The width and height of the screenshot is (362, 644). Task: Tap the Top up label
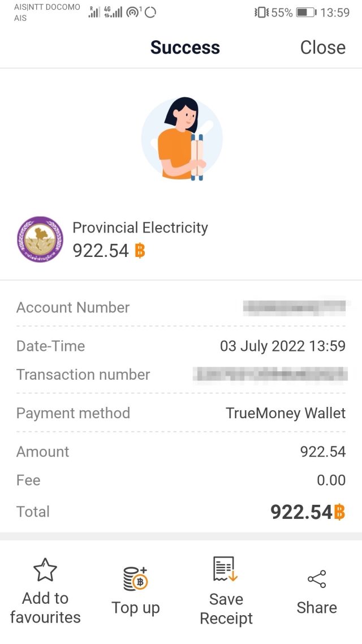[136, 608]
